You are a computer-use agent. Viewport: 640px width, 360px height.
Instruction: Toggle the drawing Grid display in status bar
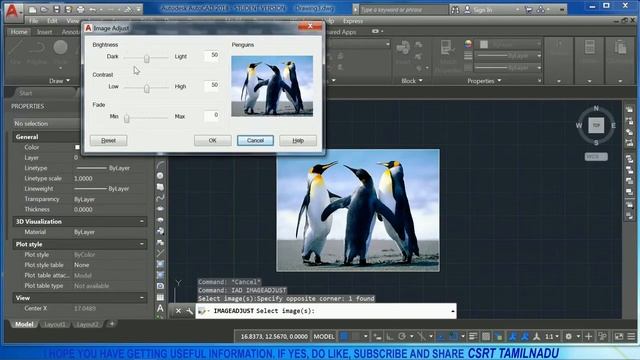344,336
